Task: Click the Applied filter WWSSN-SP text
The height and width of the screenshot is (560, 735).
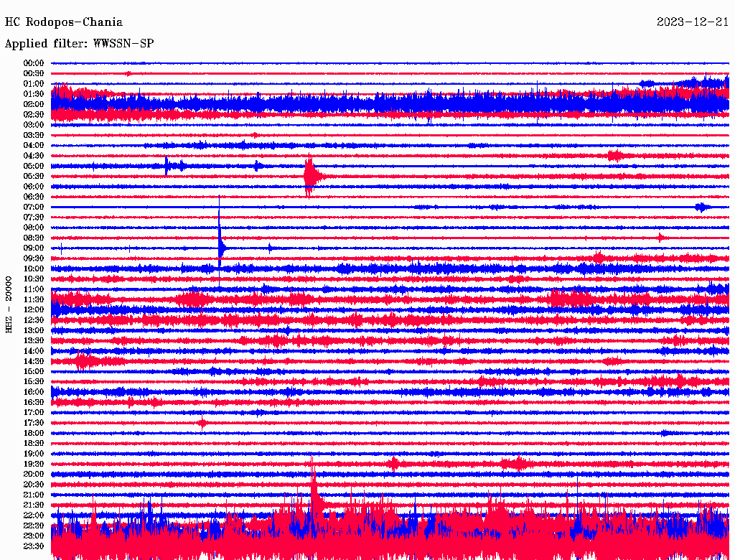Action: [x=79, y=44]
